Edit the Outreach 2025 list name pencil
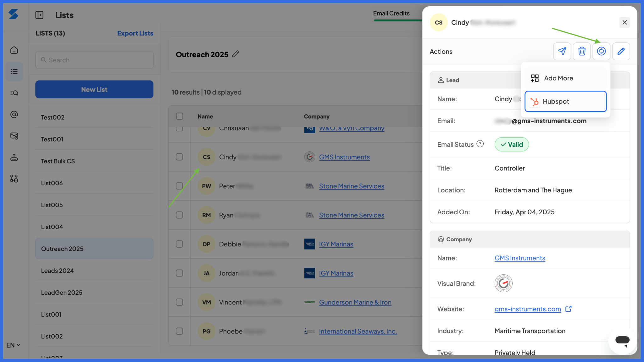The width and height of the screenshot is (644, 362). [236, 54]
